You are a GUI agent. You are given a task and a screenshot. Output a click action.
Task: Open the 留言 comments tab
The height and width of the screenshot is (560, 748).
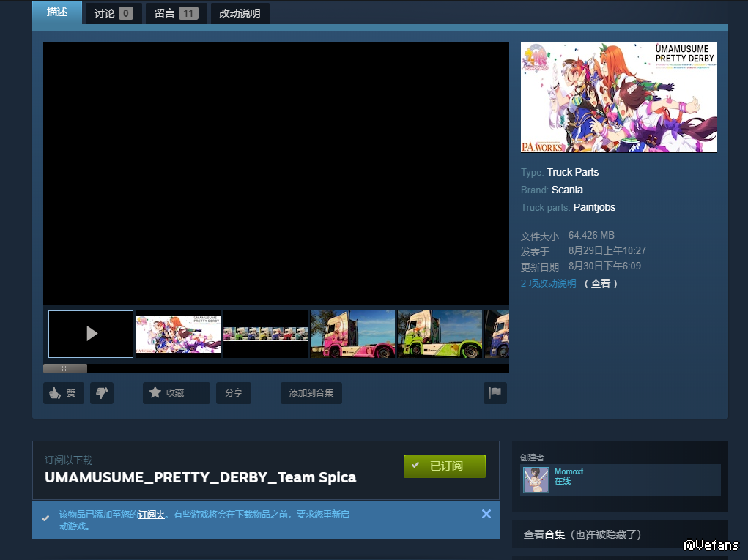[176, 13]
